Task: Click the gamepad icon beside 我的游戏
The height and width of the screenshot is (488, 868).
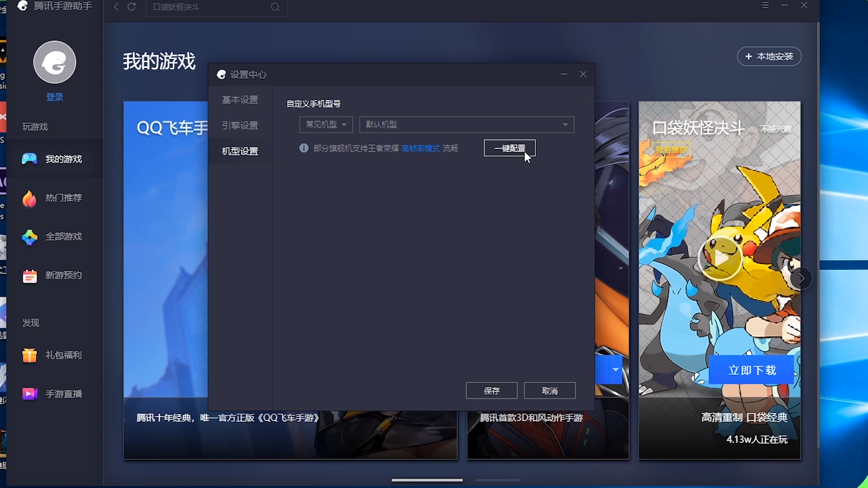Action: click(x=29, y=159)
